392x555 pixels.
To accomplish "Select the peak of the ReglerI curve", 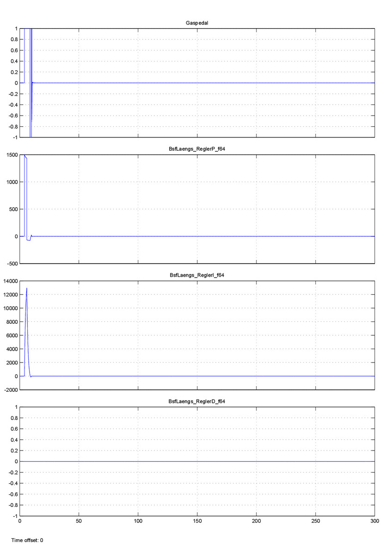I will 27,289.
